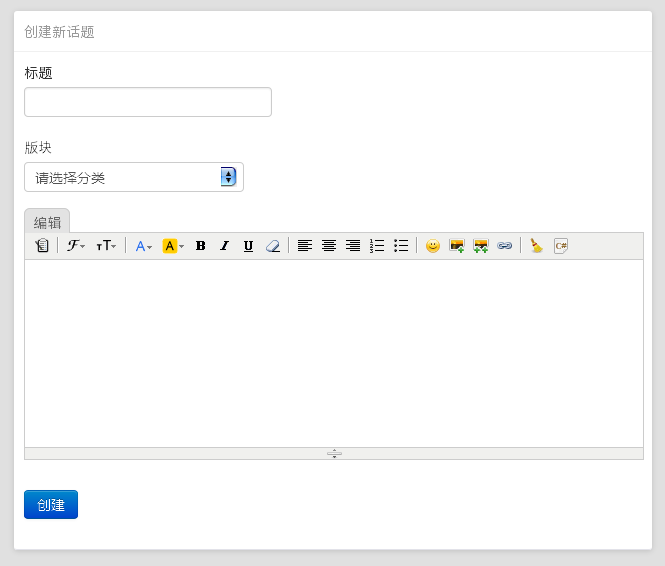Toggle bold formatting
Image resolution: width=665 pixels, height=566 pixels.
click(200, 246)
